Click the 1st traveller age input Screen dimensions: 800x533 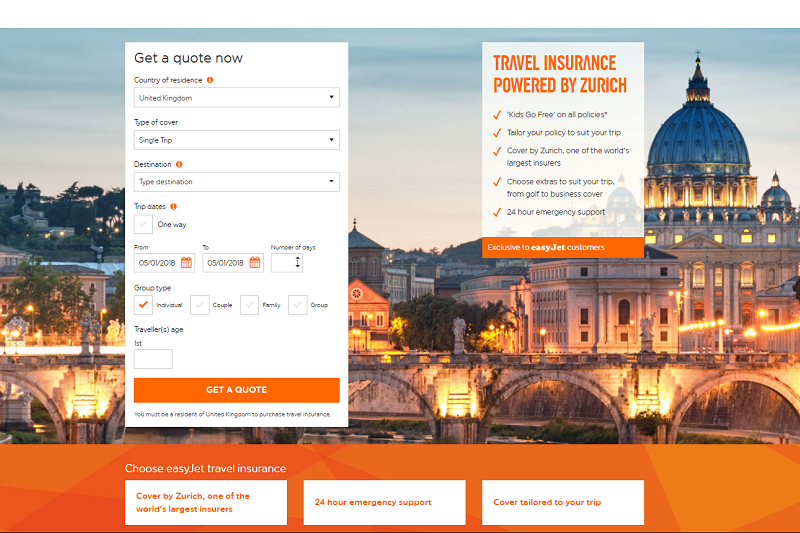[153, 359]
